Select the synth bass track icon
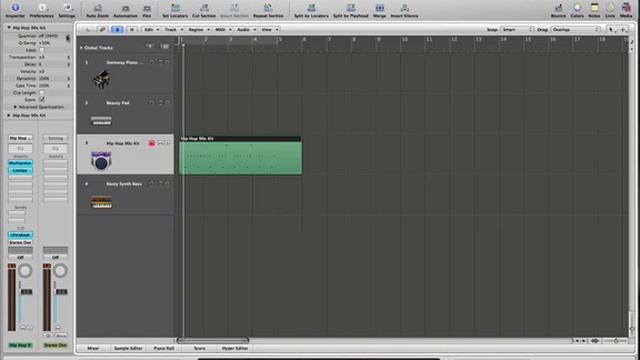This screenshot has height=360, width=640. coord(101,202)
